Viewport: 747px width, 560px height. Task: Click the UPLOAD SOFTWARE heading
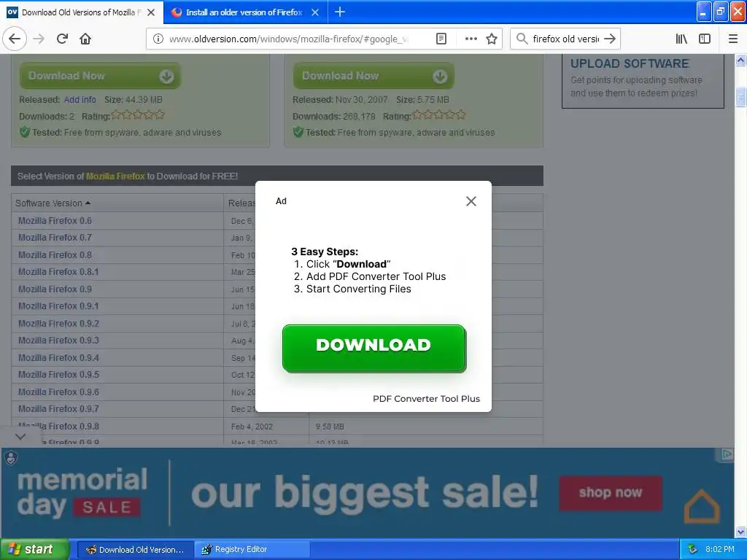pyautogui.click(x=630, y=63)
